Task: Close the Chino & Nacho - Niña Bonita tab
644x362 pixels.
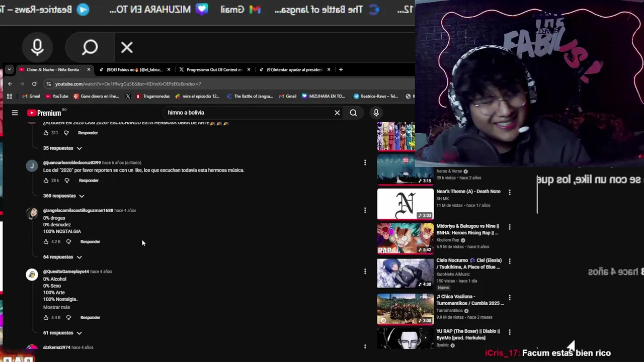Action: (x=89, y=69)
